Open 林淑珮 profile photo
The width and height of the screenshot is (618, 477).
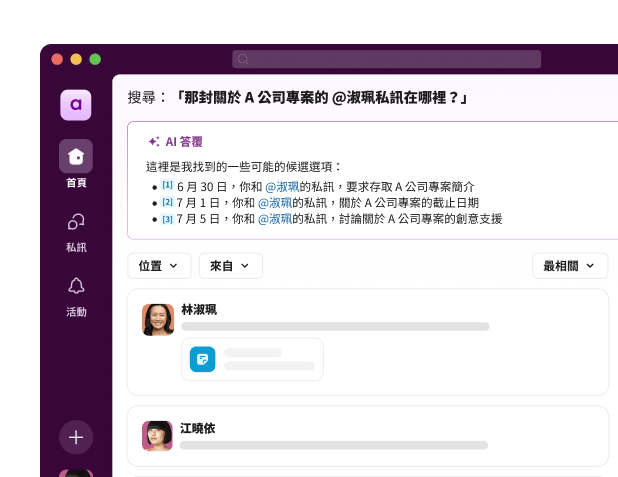point(158,320)
